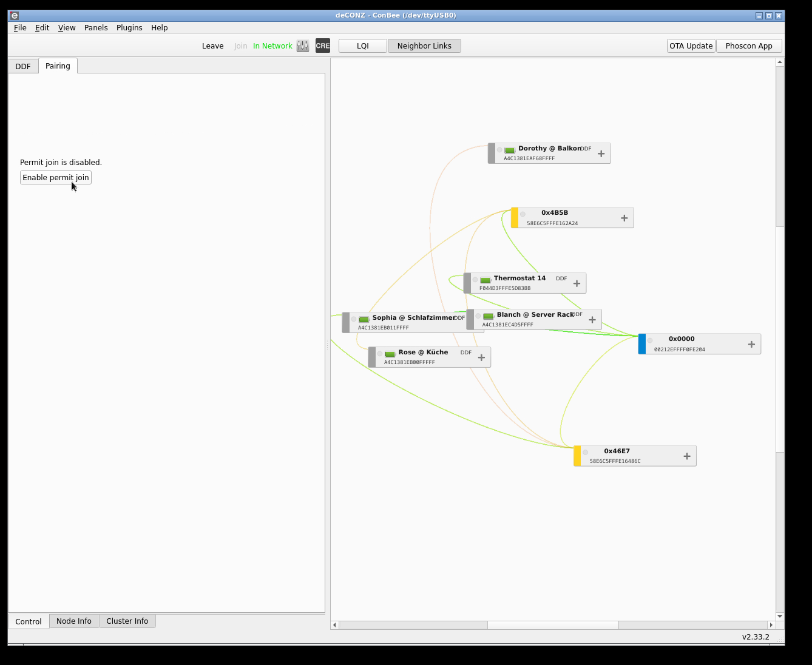The height and width of the screenshot is (665, 812).
Task: Launch the Phoscon App
Action: point(749,46)
